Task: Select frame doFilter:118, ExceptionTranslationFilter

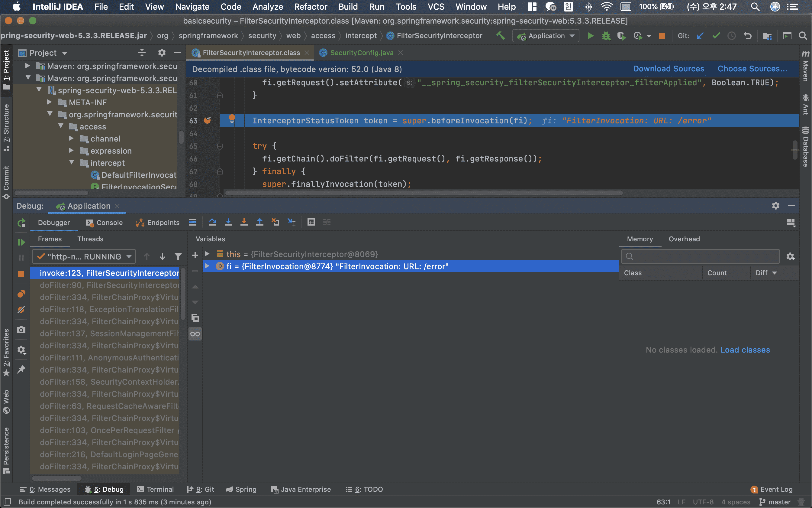Action: click(x=105, y=309)
